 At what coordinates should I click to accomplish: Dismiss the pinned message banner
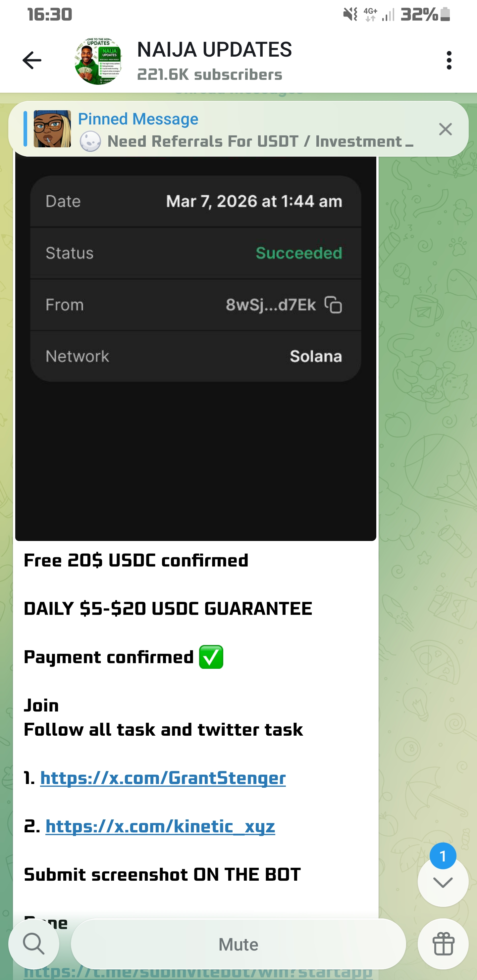[445, 129]
